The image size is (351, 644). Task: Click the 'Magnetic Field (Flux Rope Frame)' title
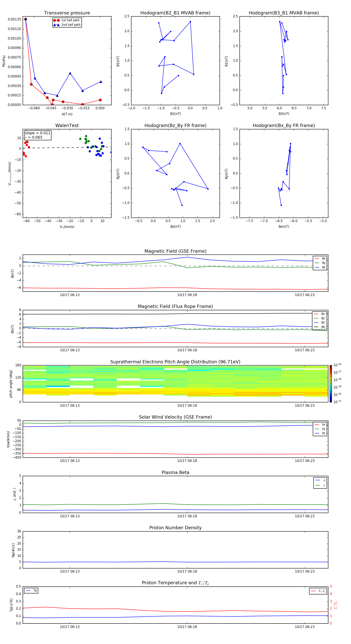pyautogui.click(x=175, y=306)
